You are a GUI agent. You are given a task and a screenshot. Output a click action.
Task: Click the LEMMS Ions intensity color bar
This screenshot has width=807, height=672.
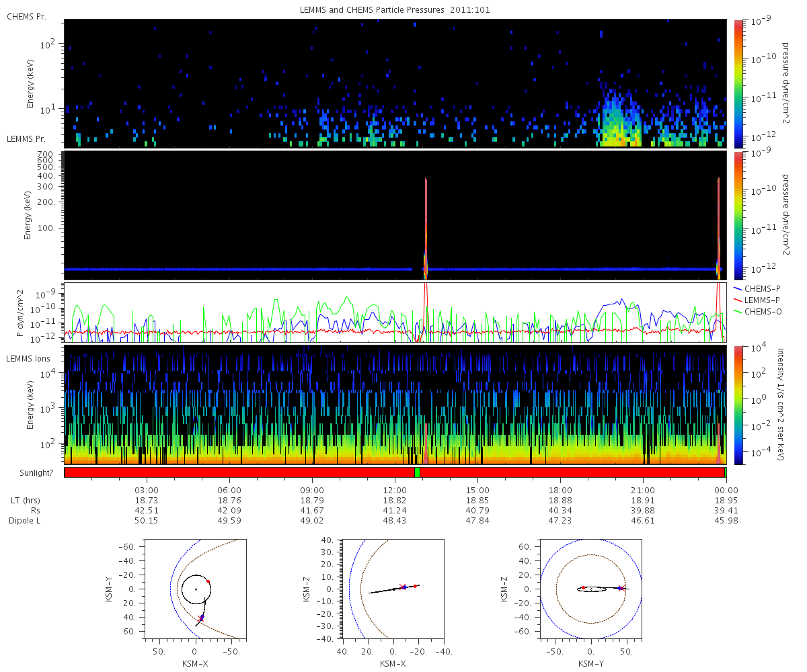(x=737, y=405)
